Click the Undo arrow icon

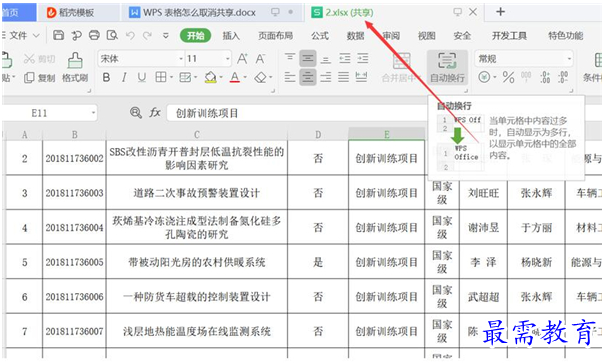click(130, 35)
